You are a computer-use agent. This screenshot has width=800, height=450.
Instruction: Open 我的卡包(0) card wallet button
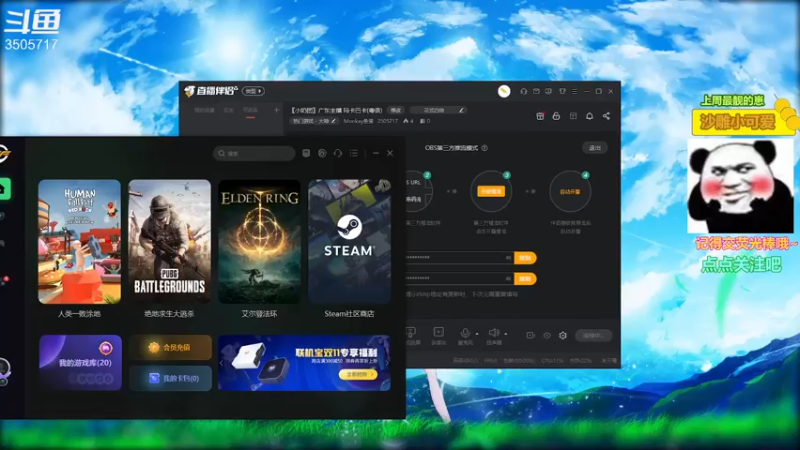pos(170,378)
